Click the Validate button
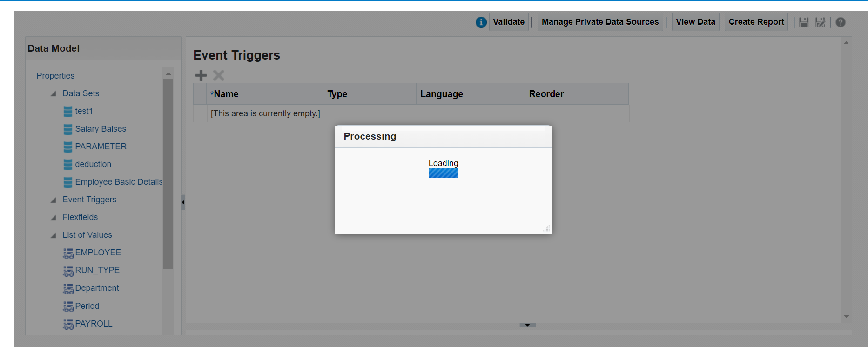The height and width of the screenshot is (347, 868). point(509,22)
